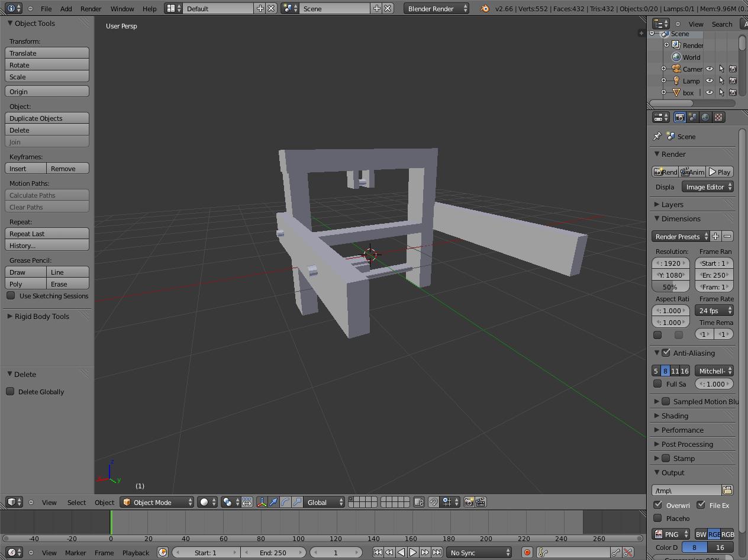Open the 24 fps frame rate dropdown

714,310
